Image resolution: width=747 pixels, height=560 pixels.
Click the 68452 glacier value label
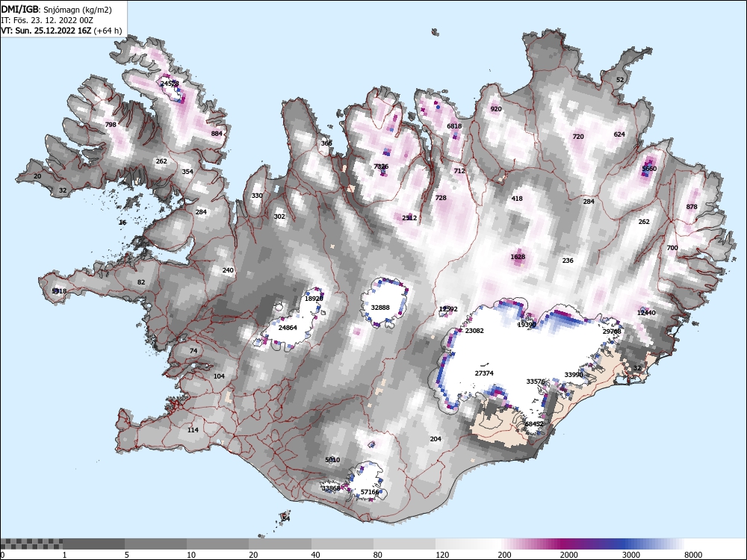click(x=534, y=424)
